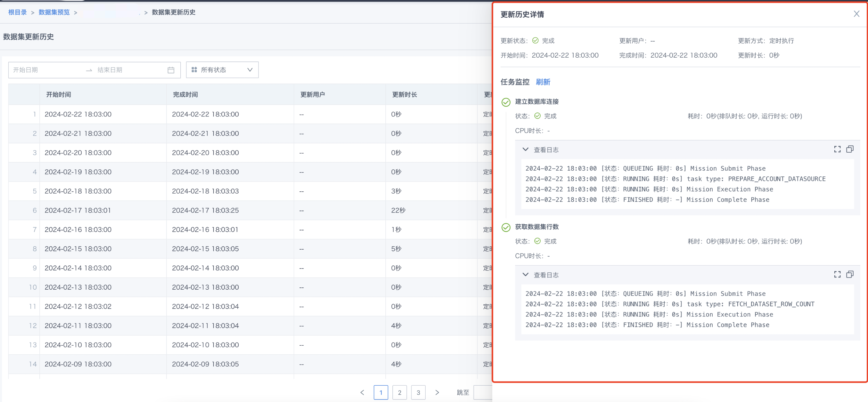Screen dimensions: 868x402
Task: Click the green check icon beside 获取数据集行数
Action: pos(506,227)
